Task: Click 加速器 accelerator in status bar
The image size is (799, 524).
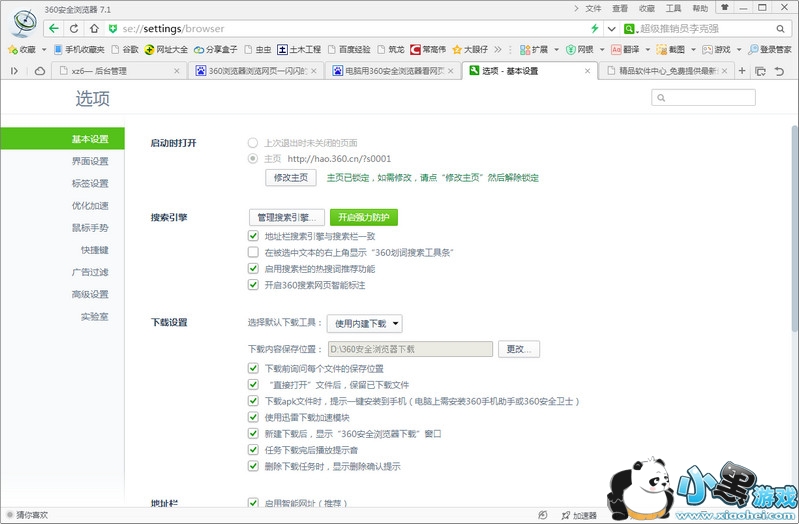Action: click(x=579, y=515)
